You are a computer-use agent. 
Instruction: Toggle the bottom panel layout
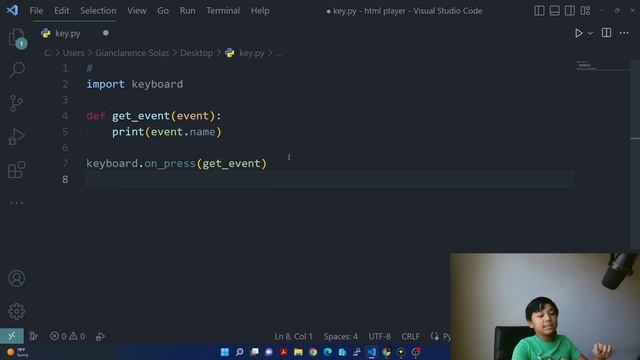point(554,11)
